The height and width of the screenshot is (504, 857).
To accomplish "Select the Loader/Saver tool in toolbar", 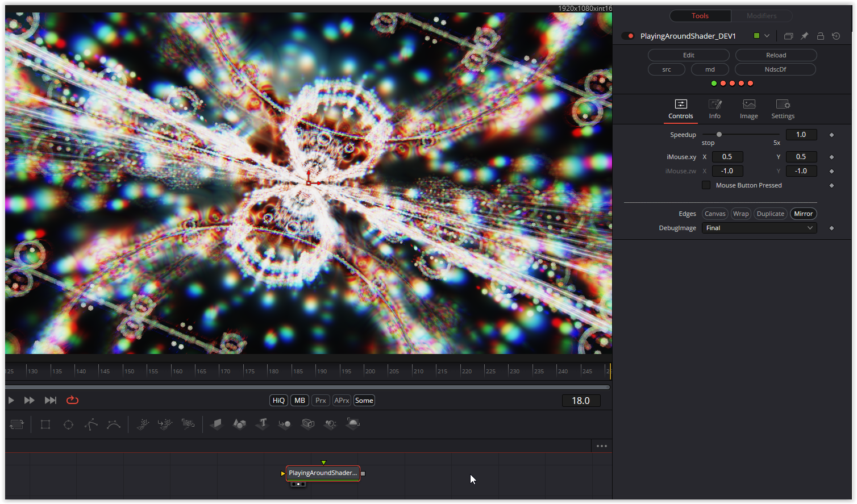I will click(17, 424).
